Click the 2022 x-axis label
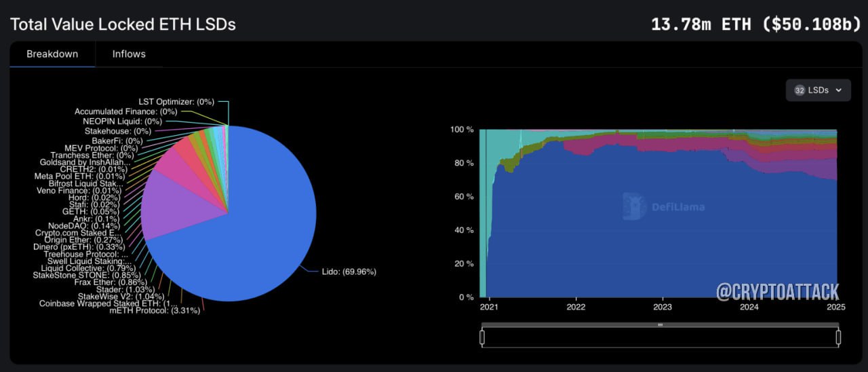 (x=576, y=307)
